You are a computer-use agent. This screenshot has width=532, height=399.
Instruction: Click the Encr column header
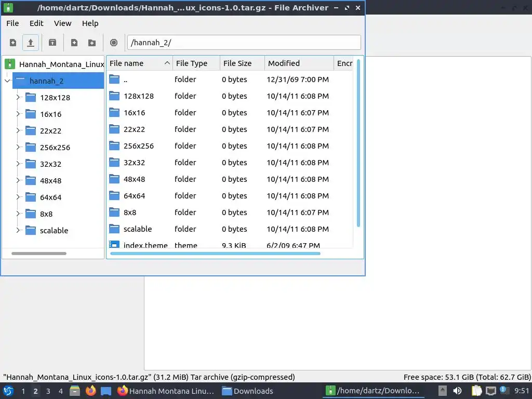coord(343,63)
